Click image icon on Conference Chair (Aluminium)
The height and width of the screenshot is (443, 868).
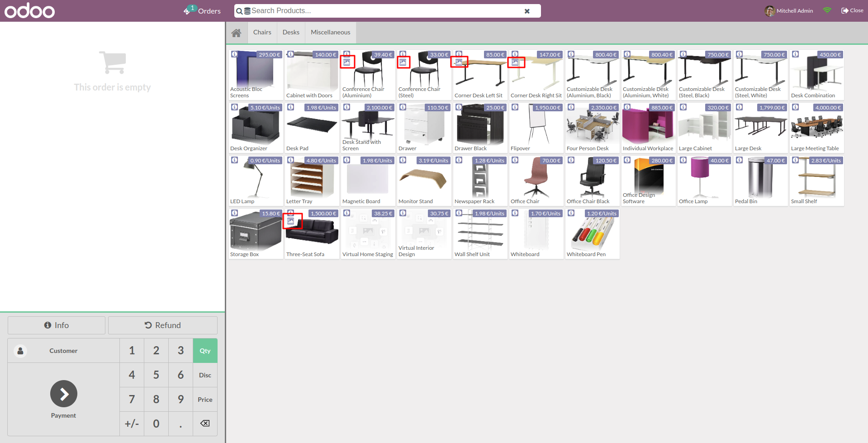coord(347,62)
